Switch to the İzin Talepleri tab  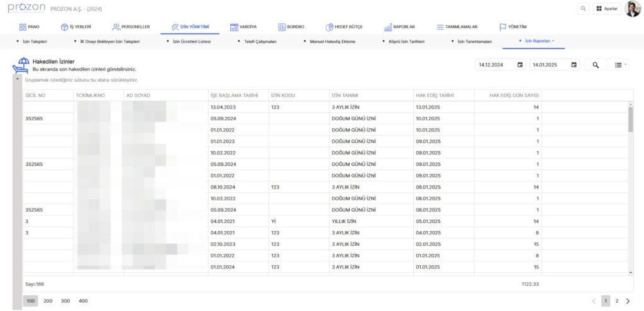click(x=35, y=41)
